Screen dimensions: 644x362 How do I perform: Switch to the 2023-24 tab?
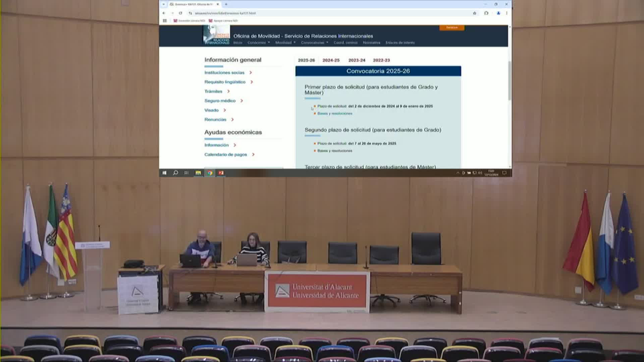[357, 60]
